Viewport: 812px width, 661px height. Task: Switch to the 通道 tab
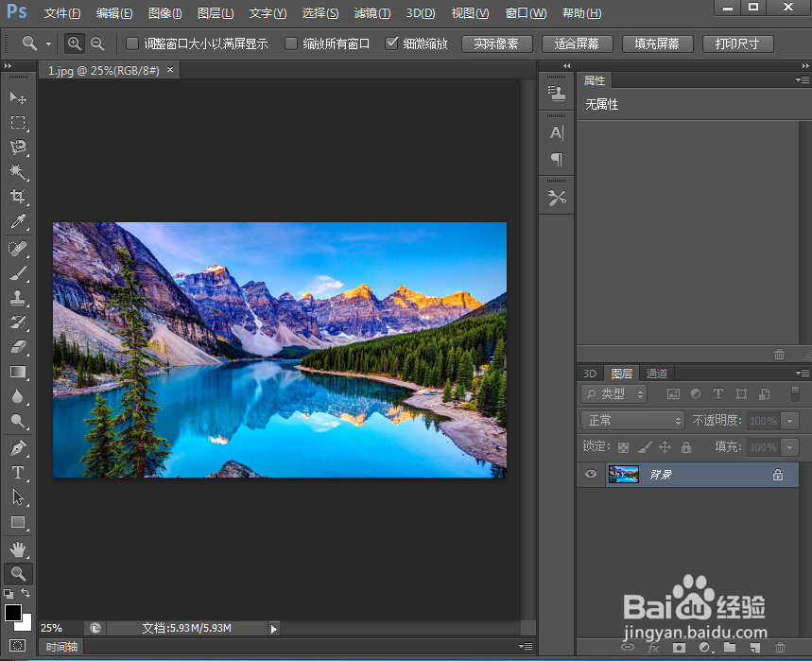tap(657, 374)
